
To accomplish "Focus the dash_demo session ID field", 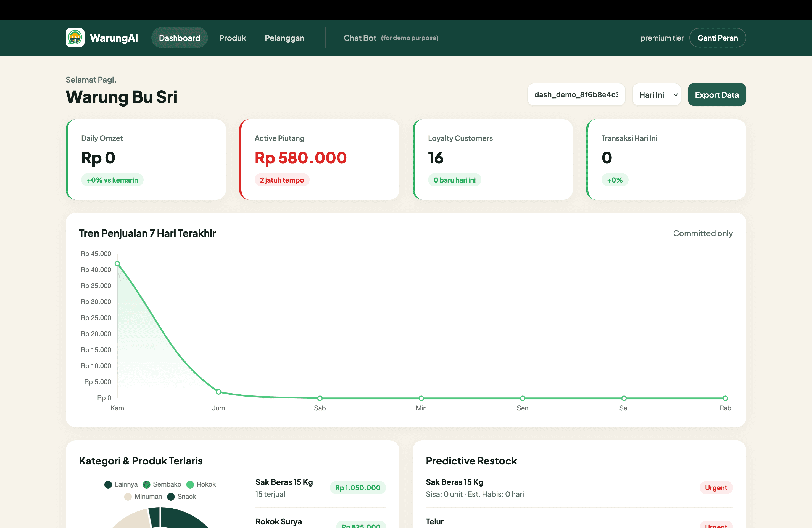I will tap(576, 95).
